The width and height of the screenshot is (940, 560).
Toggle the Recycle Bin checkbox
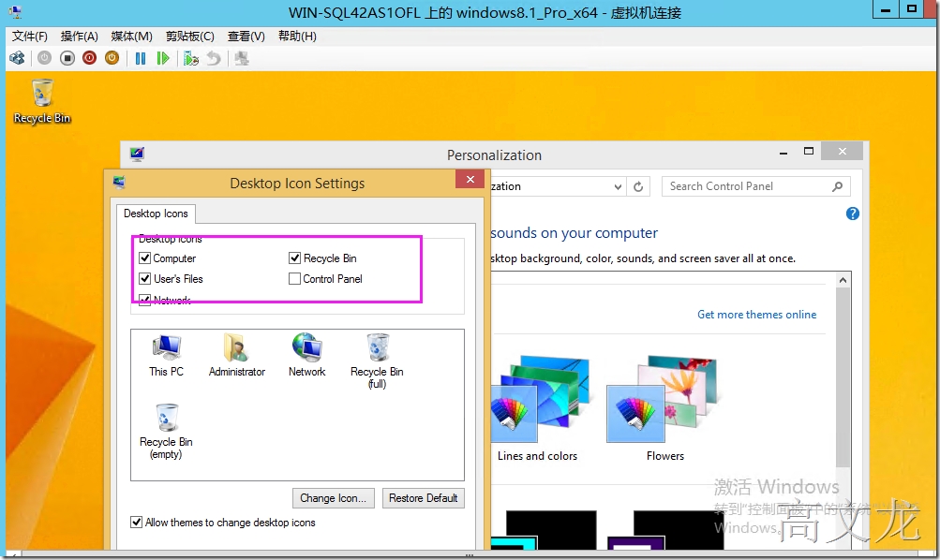point(294,258)
